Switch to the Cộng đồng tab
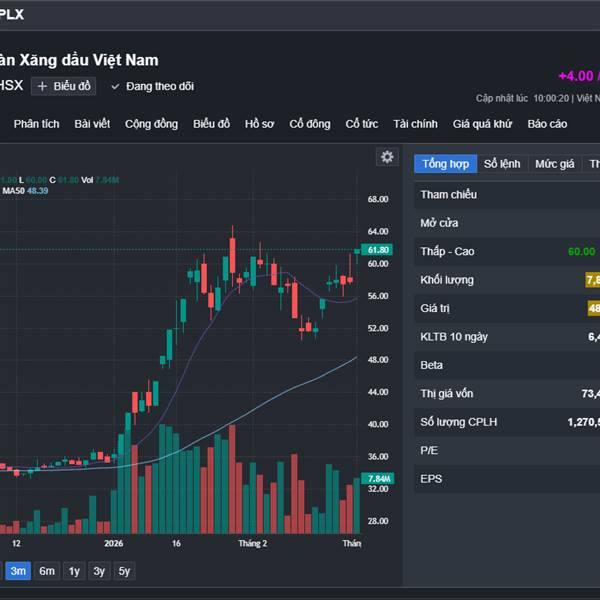 tap(151, 124)
